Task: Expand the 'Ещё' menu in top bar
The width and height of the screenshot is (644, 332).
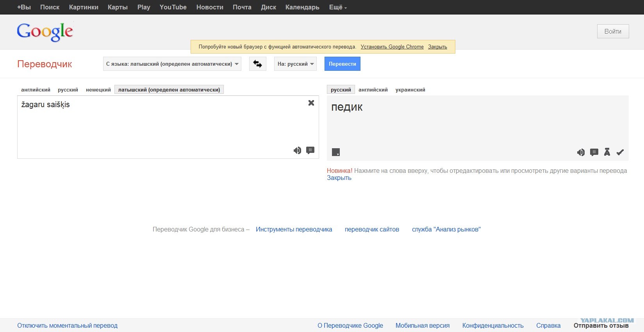Action: (x=337, y=7)
